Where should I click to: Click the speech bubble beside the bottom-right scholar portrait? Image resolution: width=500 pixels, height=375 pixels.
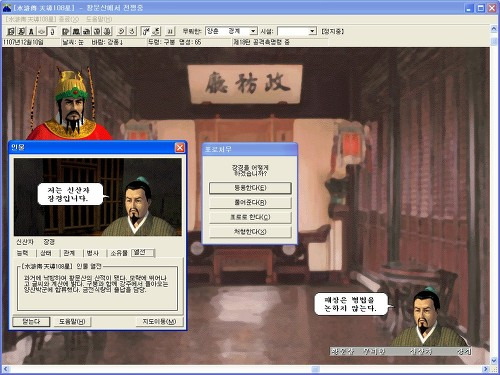pos(351,304)
